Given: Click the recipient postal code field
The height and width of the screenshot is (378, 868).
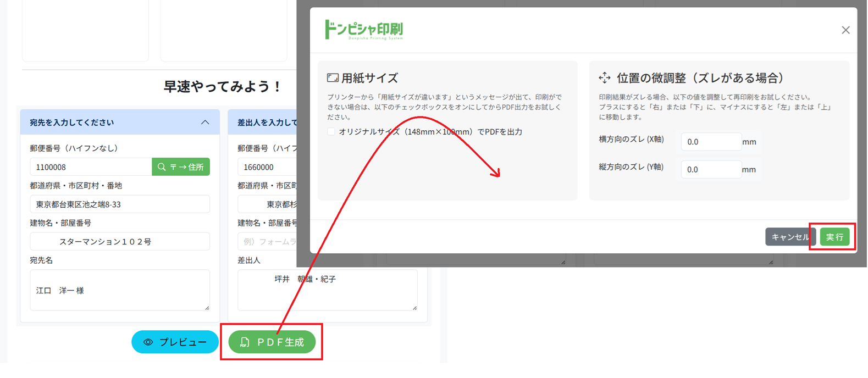Looking at the screenshot, I should pyautogui.click(x=91, y=167).
